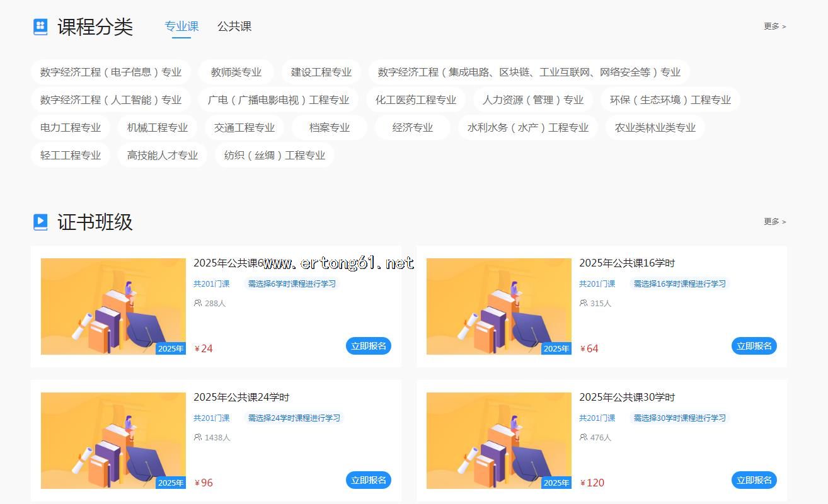The height and width of the screenshot is (504, 828).
Task: Click people icon beside 476人
Action: [x=584, y=437]
